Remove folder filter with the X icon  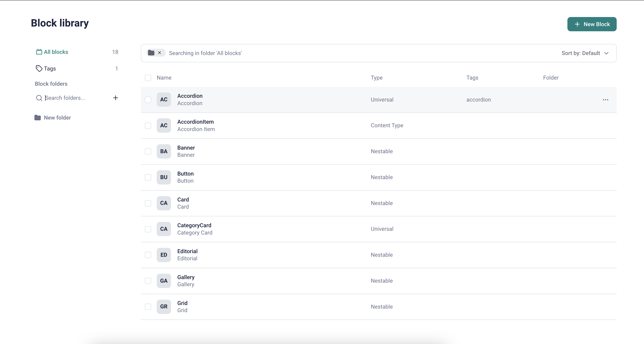click(160, 53)
